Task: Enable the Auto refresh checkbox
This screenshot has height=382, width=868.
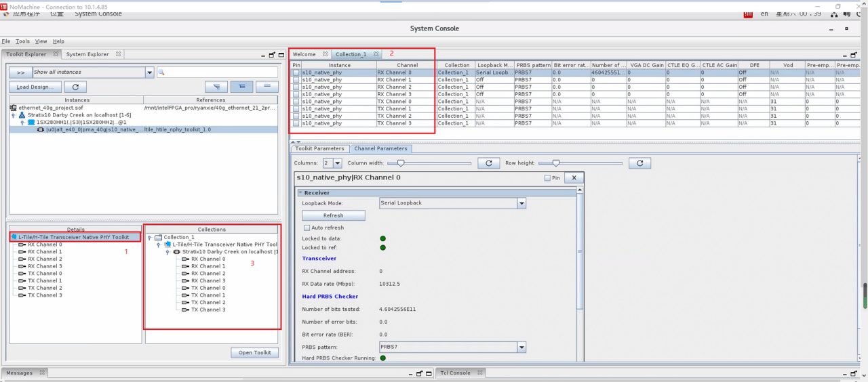Action: coord(307,228)
